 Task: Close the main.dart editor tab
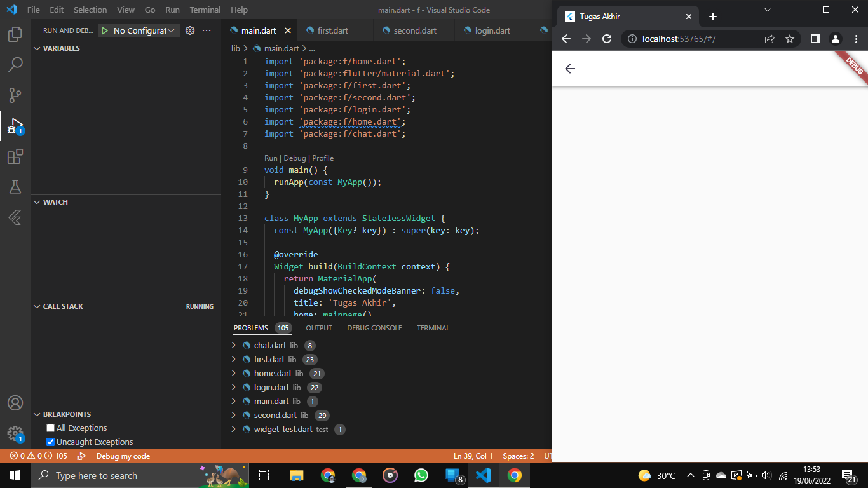pyautogui.click(x=288, y=30)
